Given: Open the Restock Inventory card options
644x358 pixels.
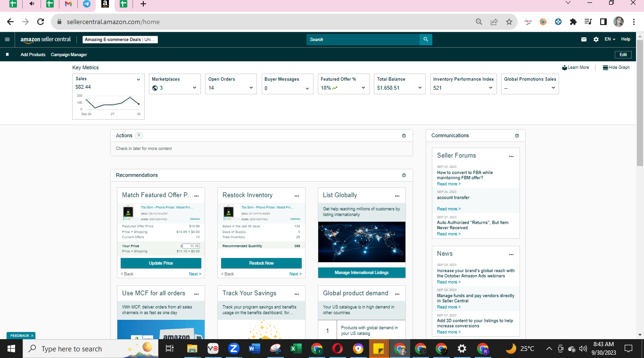Looking at the screenshot, I should tap(297, 196).
